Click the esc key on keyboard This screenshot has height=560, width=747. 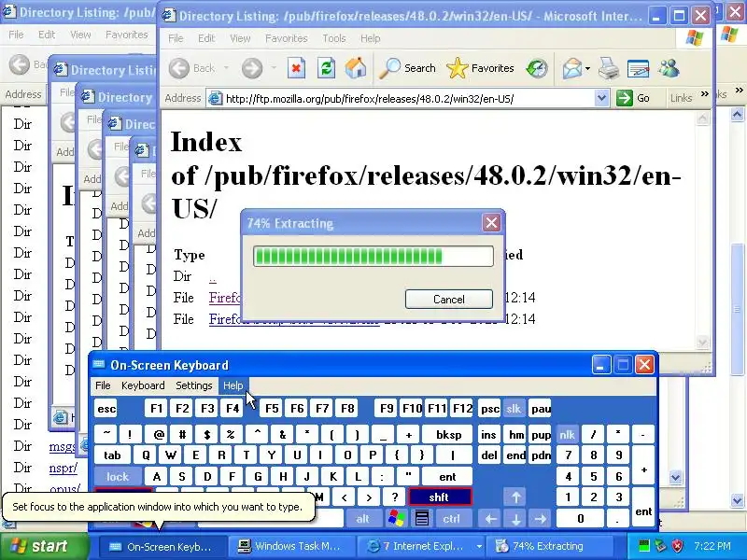tap(106, 409)
